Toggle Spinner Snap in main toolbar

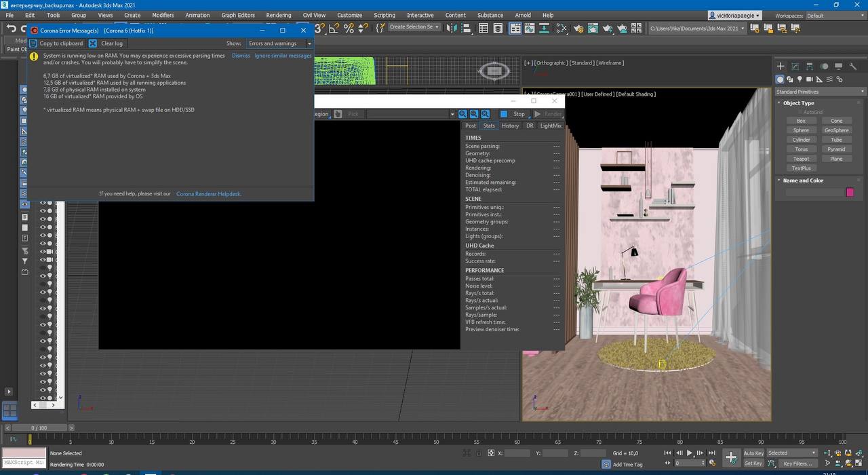click(x=363, y=28)
